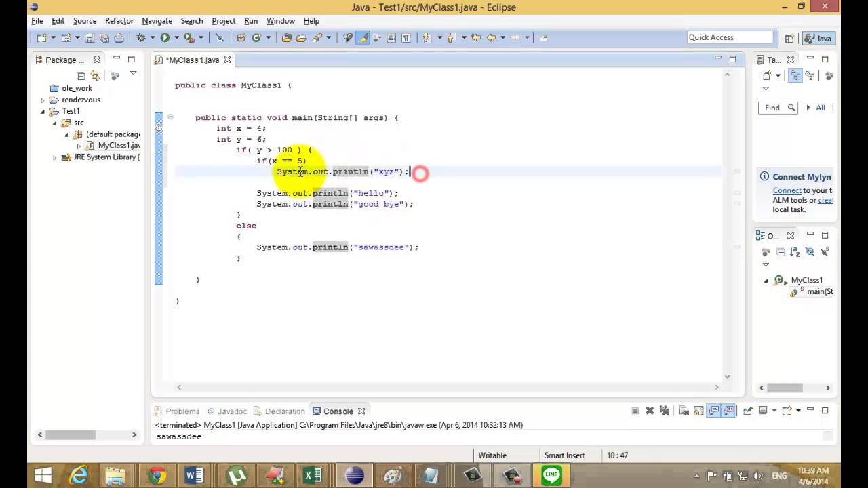Open Excel from the taskbar
The width and height of the screenshot is (868, 488).
[313, 476]
